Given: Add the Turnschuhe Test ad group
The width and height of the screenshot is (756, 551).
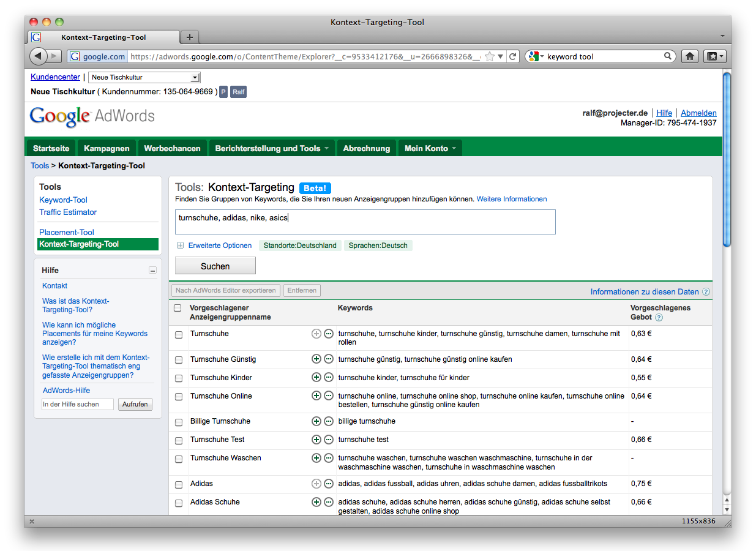Looking at the screenshot, I should pyautogui.click(x=316, y=440).
